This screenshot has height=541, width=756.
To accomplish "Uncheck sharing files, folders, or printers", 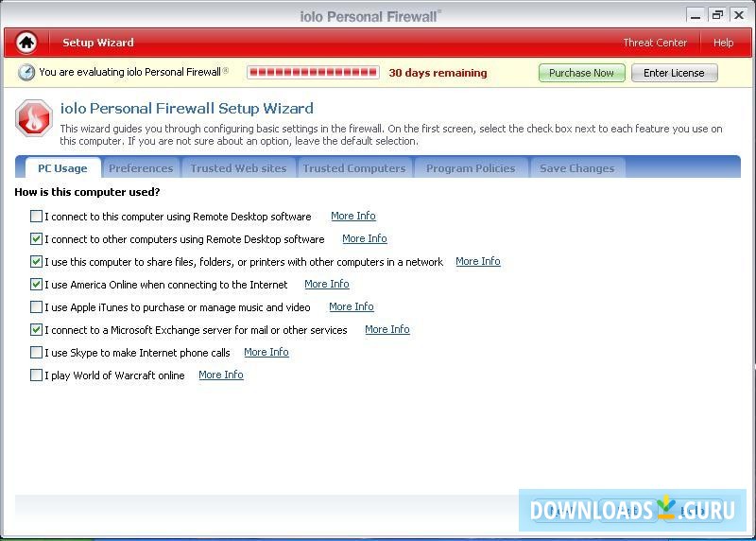I will (36, 262).
